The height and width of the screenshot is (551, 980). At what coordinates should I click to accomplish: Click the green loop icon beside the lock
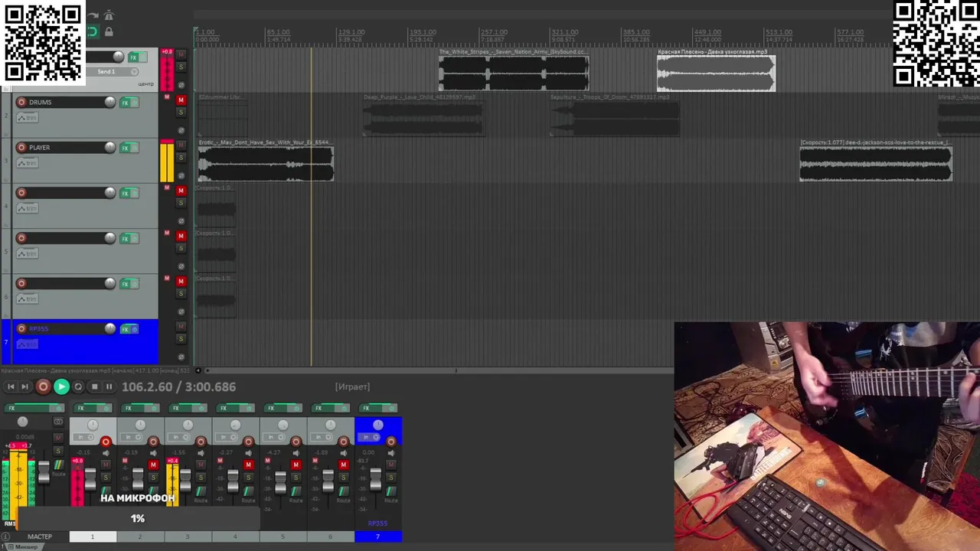(93, 32)
